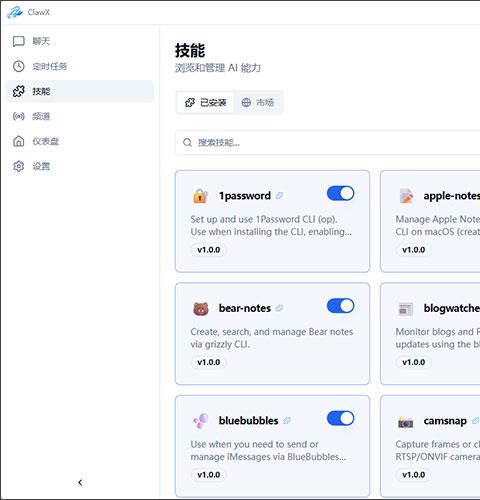Click the camsnap camera emoji icon
The height and width of the screenshot is (500, 480).
pyautogui.click(x=406, y=422)
